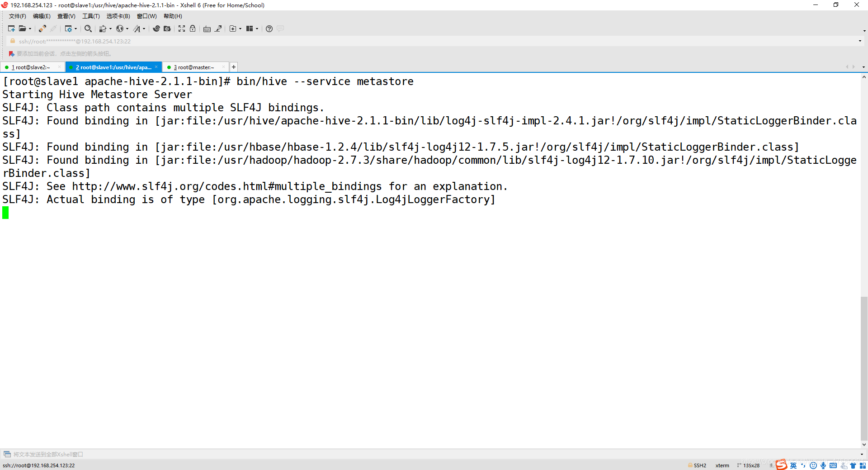Open the sessions folder icon
Viewport: 868px width, 470px height.
(x=22, y=28)
